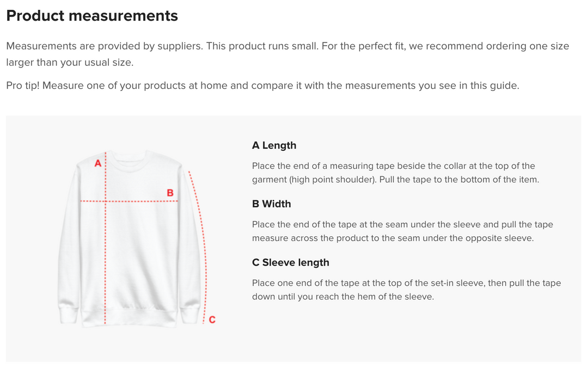Click the right sleeve of the sweatshirt
Viewport: 588px width, 369px height.
tap(191, 244)
